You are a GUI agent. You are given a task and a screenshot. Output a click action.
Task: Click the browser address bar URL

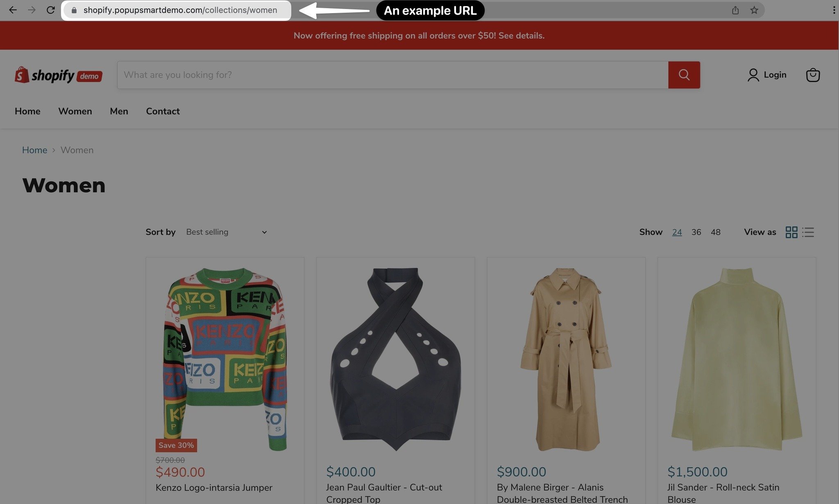click(180, 10)
